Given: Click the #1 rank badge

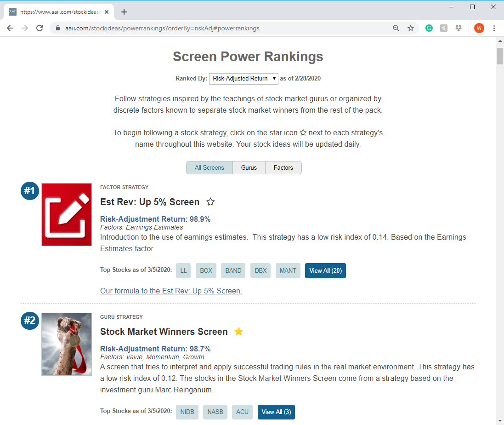Looking at the screenshot, I should [x=30, y=191].
